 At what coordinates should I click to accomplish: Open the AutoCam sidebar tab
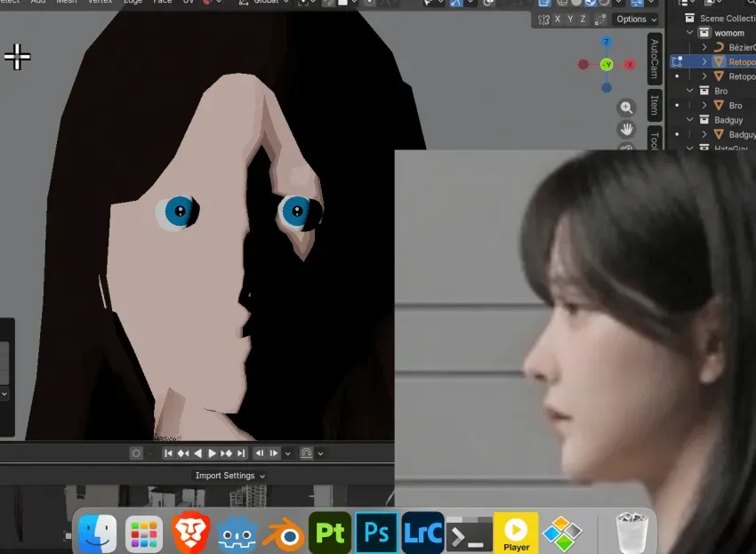coord(655,59)
